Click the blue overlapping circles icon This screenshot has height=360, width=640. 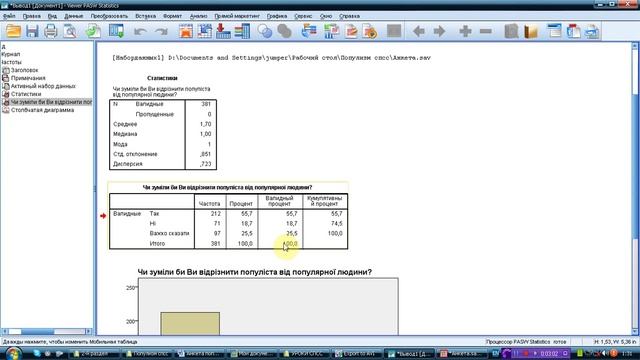[x=265, y=31]
